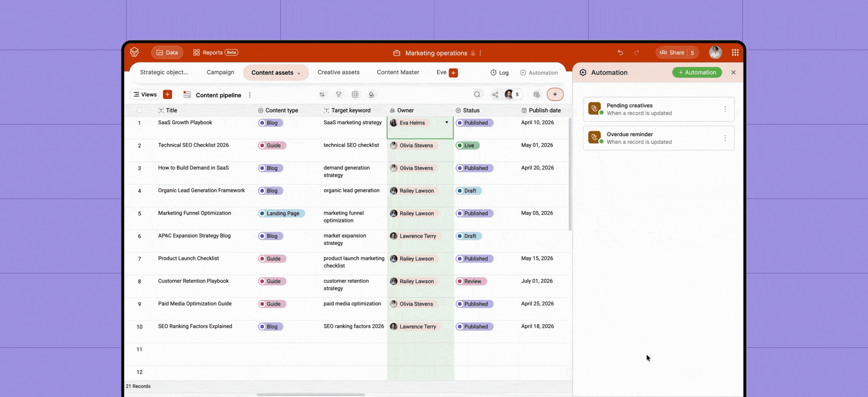868x397 pixels.
Task: Toggle the Overdue reminder automation status dot
Action: pos(601,141)
